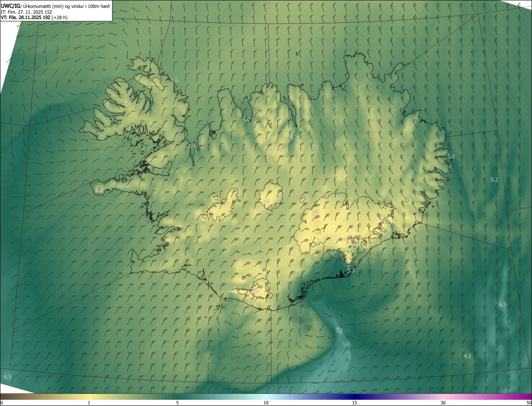Click the UWC/IG Úrkomumætti title line
Viewport: 532px width, 406px height.
click(x=55, y=6)
